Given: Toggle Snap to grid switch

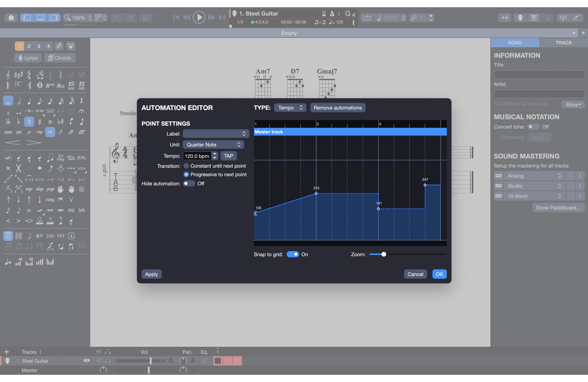Looking at the screenshot, I should pyautogui.click(x=293, y=254).
